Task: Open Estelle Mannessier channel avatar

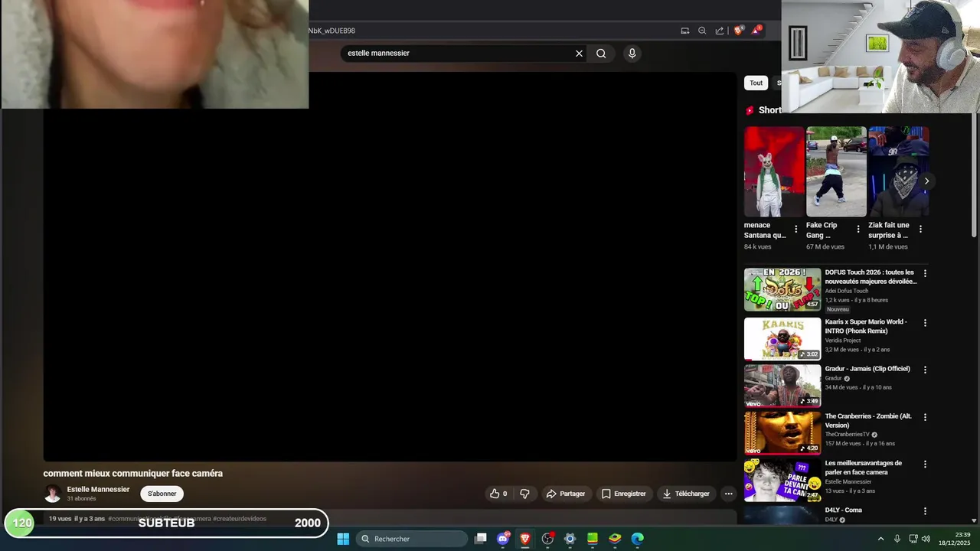Action: click(x=53, y=494)
